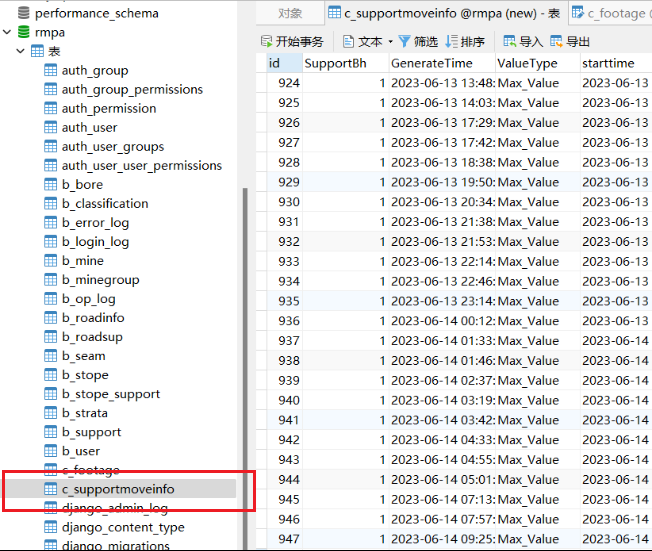Select the cell with id 935
This screenshot has height=551, width=652.
pyautogui.click(x=284, y=301)
